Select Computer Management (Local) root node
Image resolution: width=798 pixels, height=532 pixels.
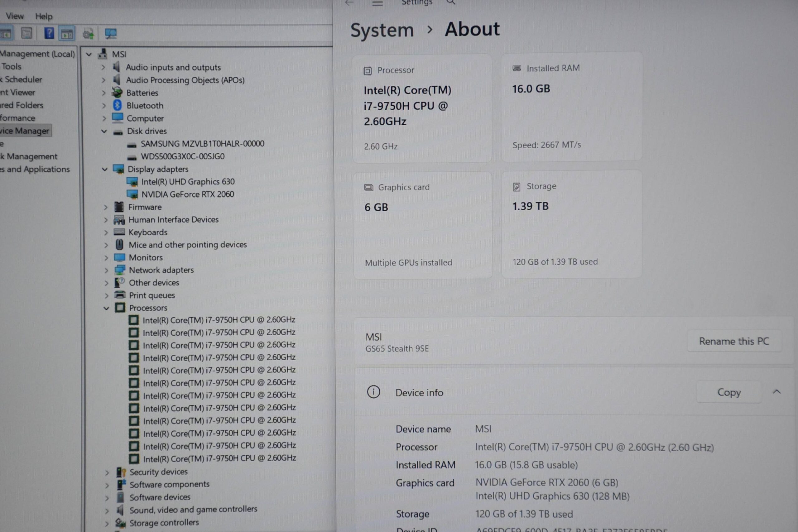(x=37, y=54)
